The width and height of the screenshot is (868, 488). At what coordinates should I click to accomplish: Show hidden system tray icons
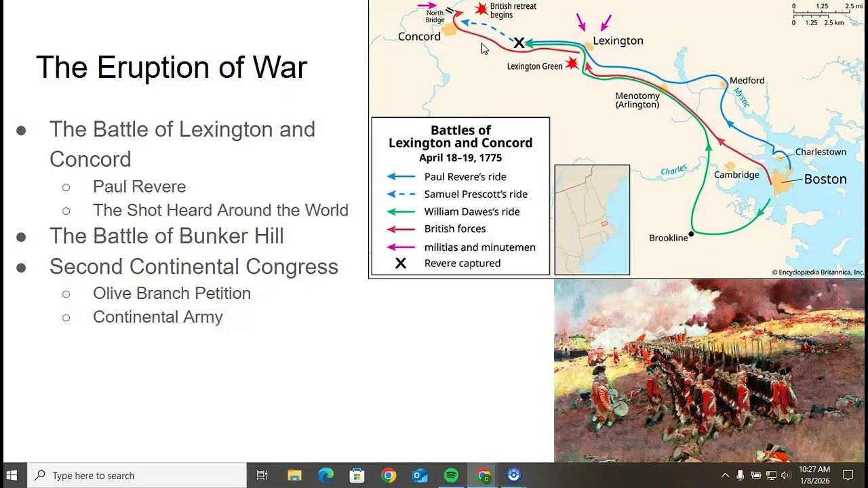tap(725, 475)
